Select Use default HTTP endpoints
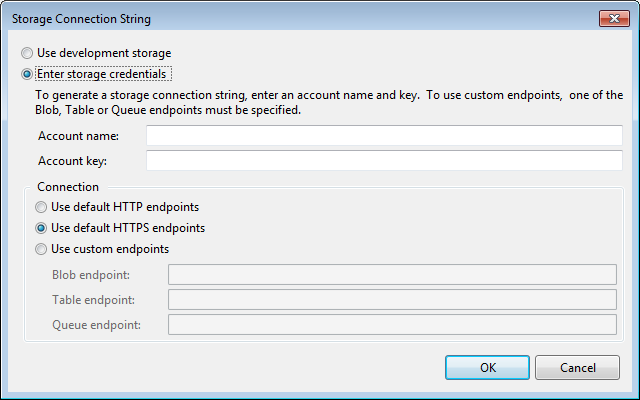The height and width of the screenshot is (400, 640). pyautogui.click(x=41, y=207)
